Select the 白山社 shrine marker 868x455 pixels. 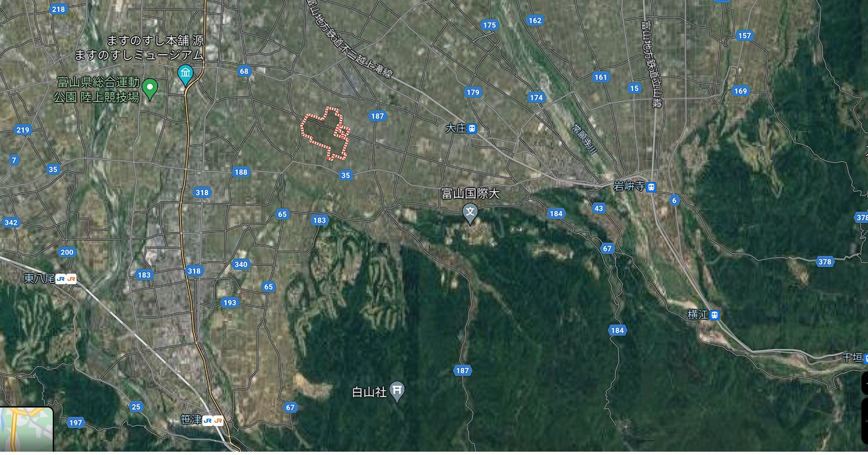397,391
